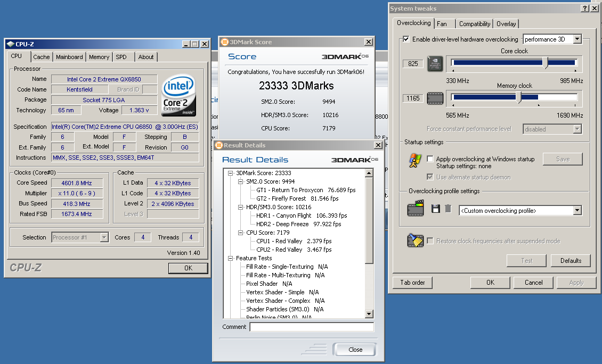Open the Custom overclocking profile dropdown

[577, 211]
